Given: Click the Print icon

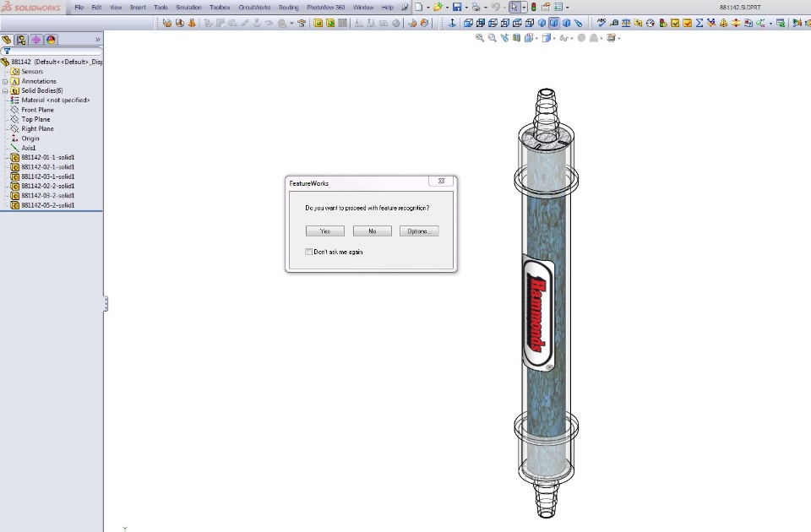Looking at the screenshot, I should click(x=476, y=8).
